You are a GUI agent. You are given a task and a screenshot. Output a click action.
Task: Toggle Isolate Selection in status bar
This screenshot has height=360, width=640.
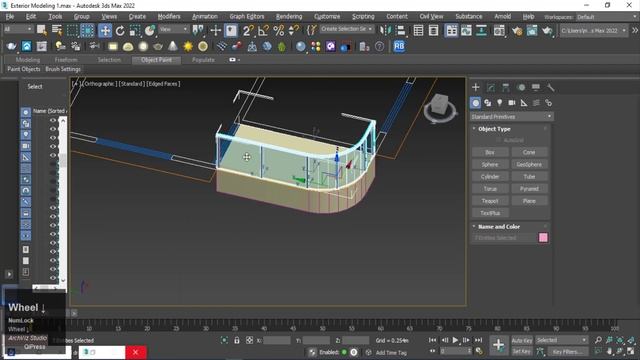point(224,340)
